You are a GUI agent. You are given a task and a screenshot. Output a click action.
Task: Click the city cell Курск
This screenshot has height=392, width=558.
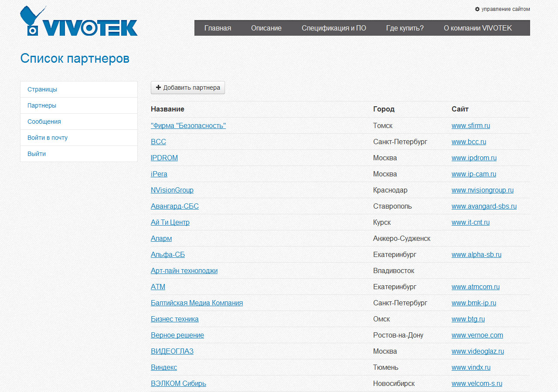(x=382, y=222)
